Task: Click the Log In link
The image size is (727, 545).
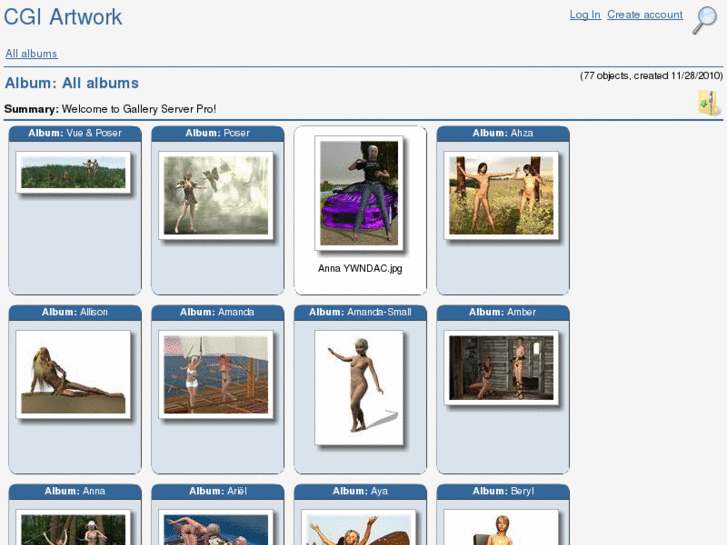Action: click(585, 15)
